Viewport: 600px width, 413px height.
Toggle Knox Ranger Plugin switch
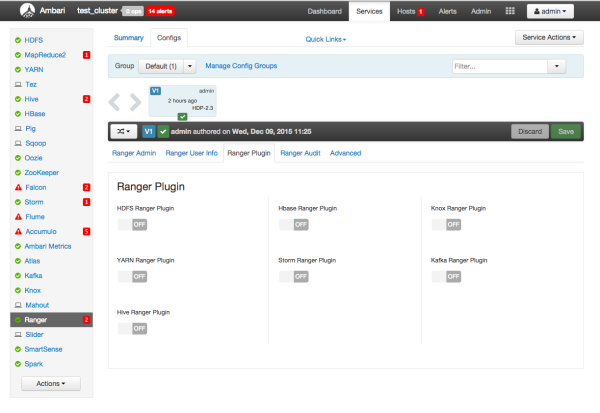tap(446, 225)
